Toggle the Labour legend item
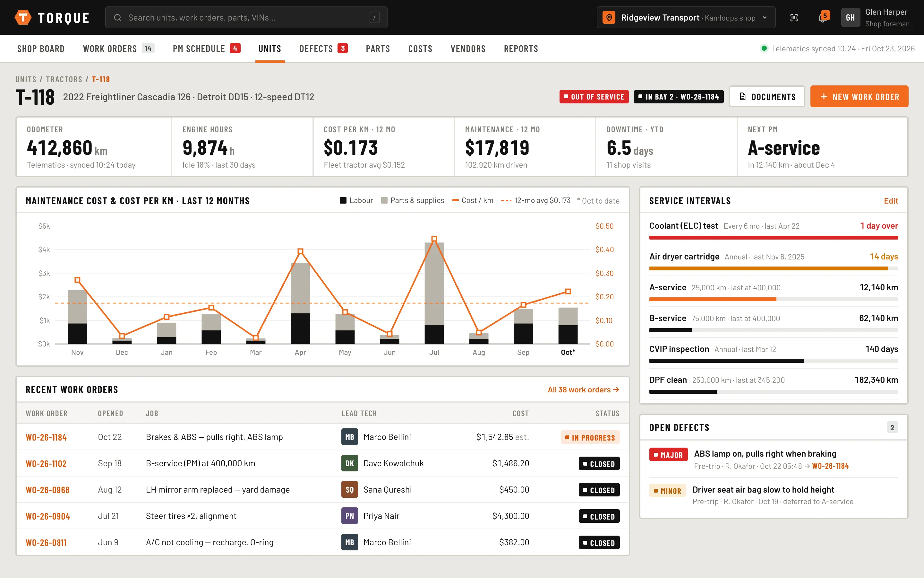This screenshot has width=924, height=578. [356, 200]
